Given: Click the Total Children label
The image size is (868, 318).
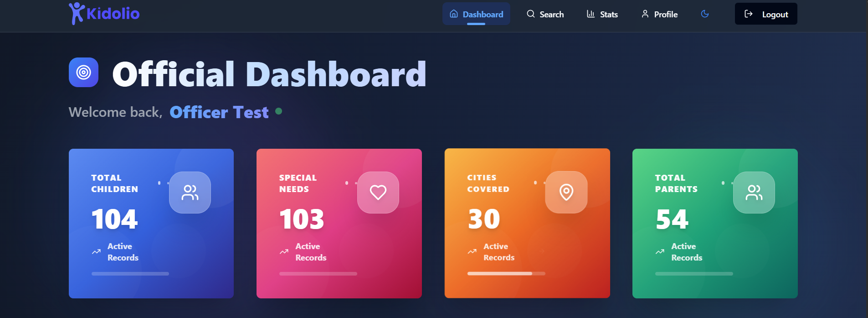Looking at the screenshot, I should coord(114,183).
